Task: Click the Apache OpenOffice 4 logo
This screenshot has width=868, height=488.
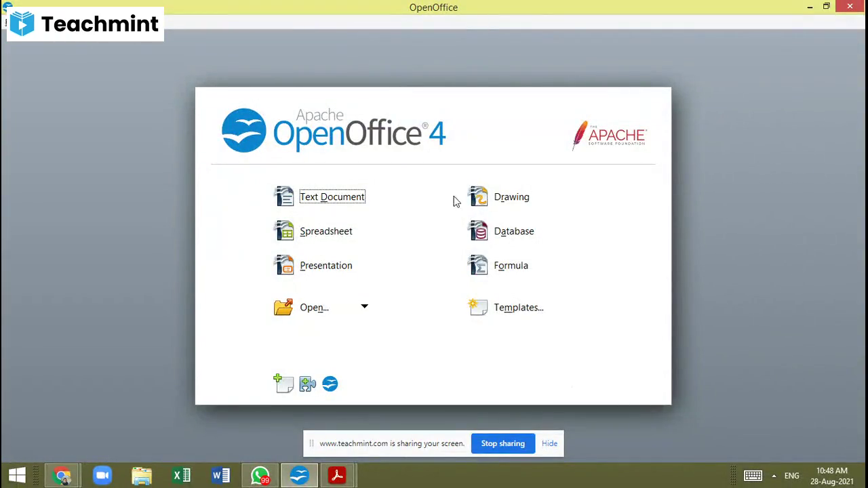Action: tap(334, 130)
